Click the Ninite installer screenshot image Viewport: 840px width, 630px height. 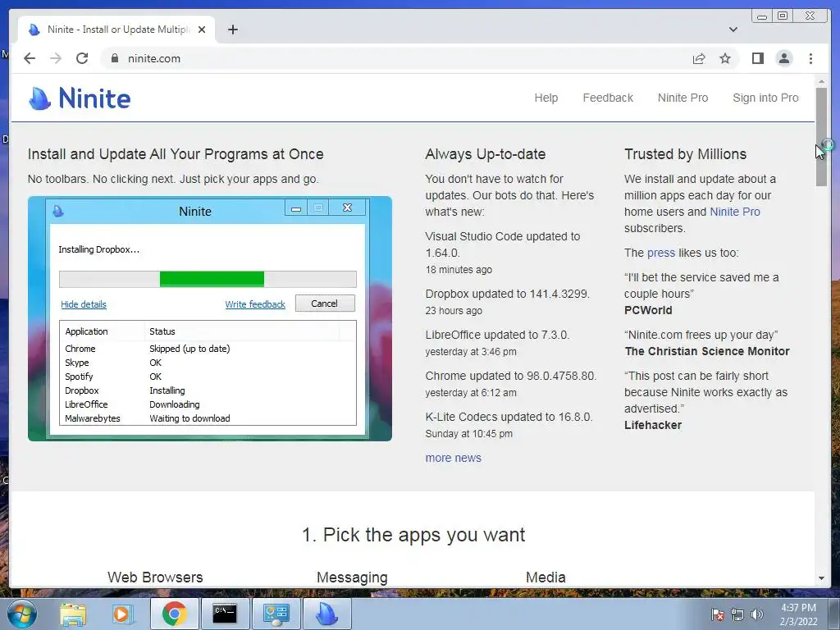(x=209, y=319)
